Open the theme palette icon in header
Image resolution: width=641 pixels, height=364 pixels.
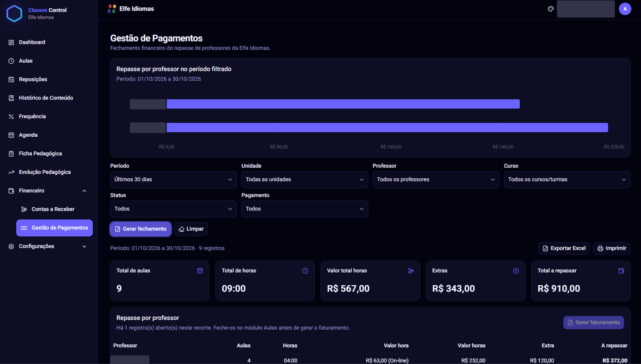click(x=551, y=9)
